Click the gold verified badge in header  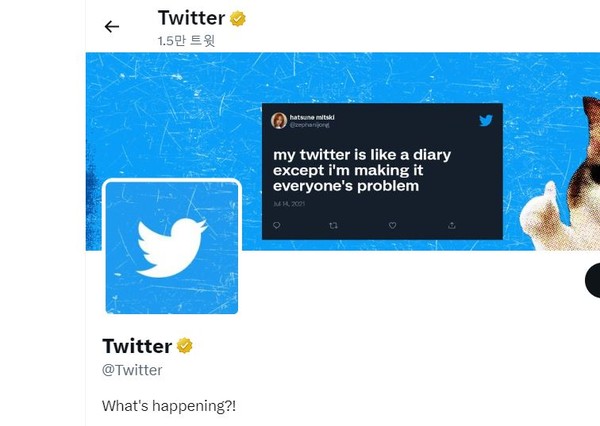pos(238,18)
